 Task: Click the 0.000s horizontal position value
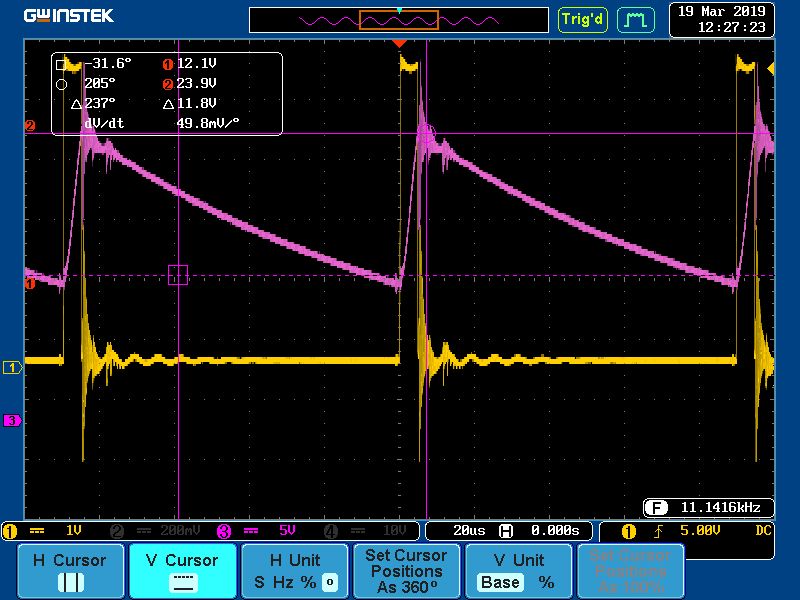click(x=555, y=531)
